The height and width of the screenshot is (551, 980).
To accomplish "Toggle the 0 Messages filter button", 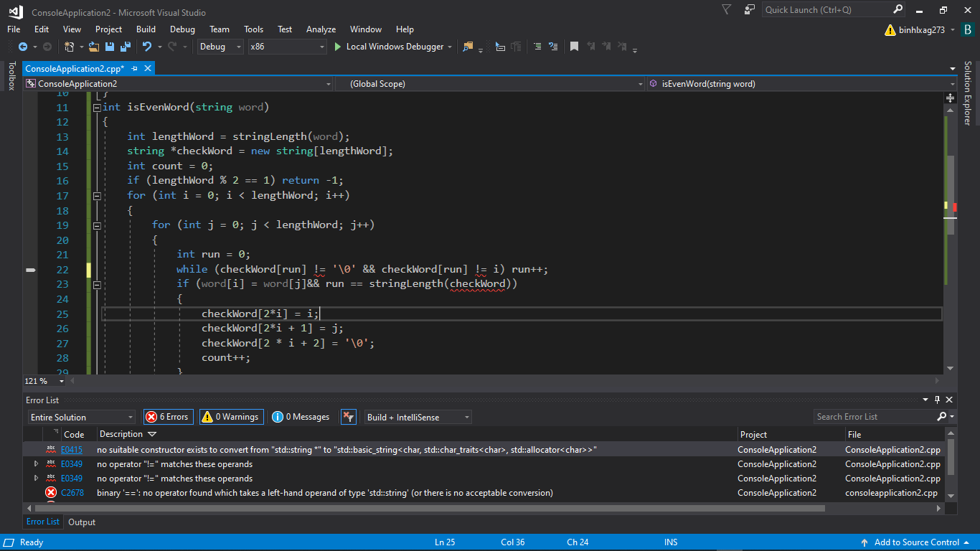I will pos(301,417).
